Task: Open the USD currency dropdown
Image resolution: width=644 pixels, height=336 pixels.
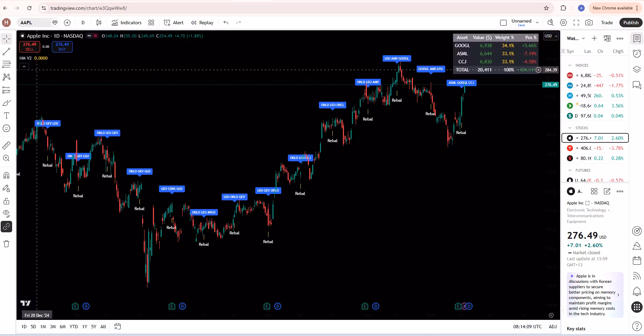Action: coord(551,36)
